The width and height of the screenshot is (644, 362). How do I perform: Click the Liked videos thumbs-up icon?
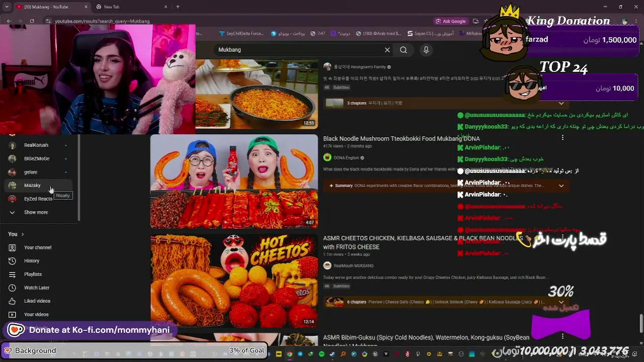coord(13,301)
